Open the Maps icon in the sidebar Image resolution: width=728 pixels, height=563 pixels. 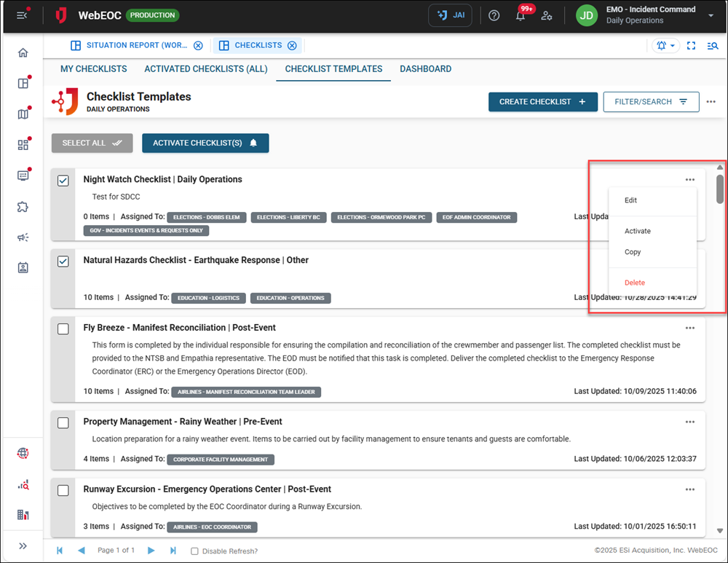pos(23,114)
